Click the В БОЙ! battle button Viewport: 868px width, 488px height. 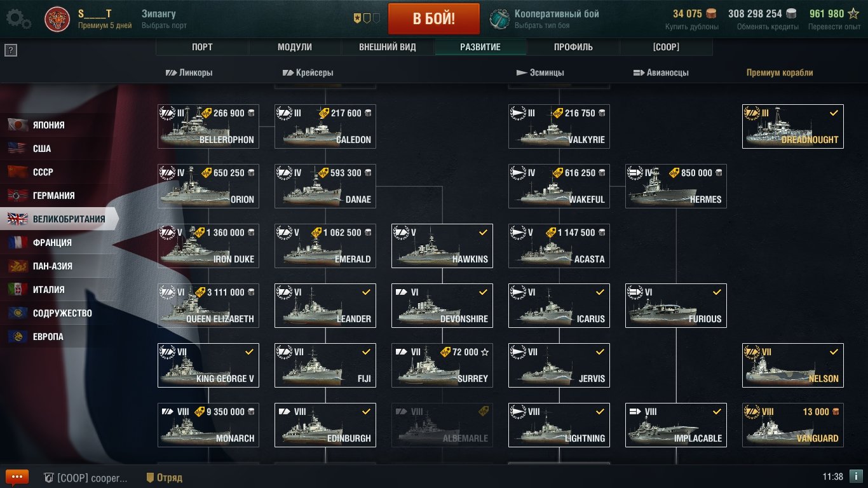(x=434, y=18)
